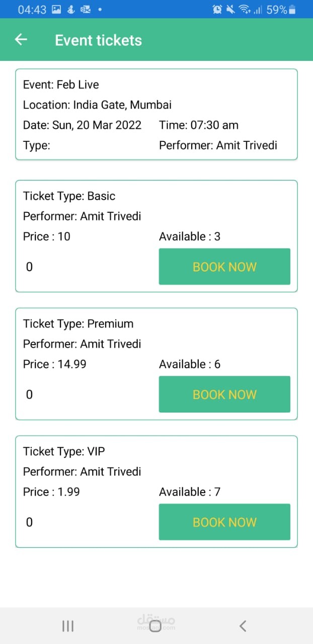This screenshot has height=644, width=313.
Task: Tap the Wi-Fi status icon
Action: (245, 9)
